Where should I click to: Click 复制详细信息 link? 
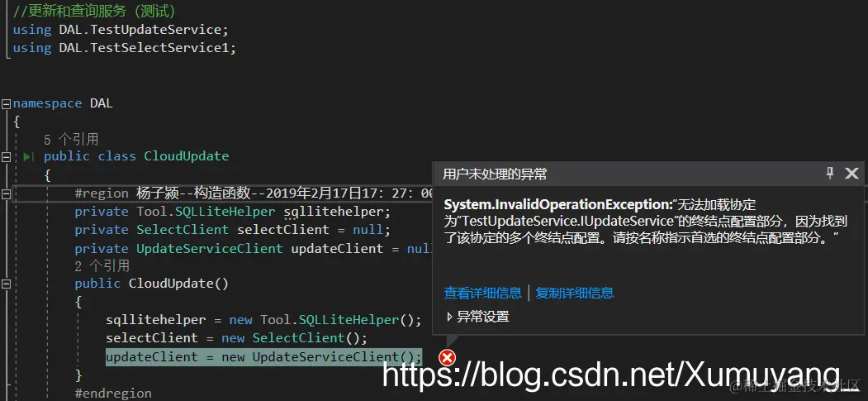(575, 293)
